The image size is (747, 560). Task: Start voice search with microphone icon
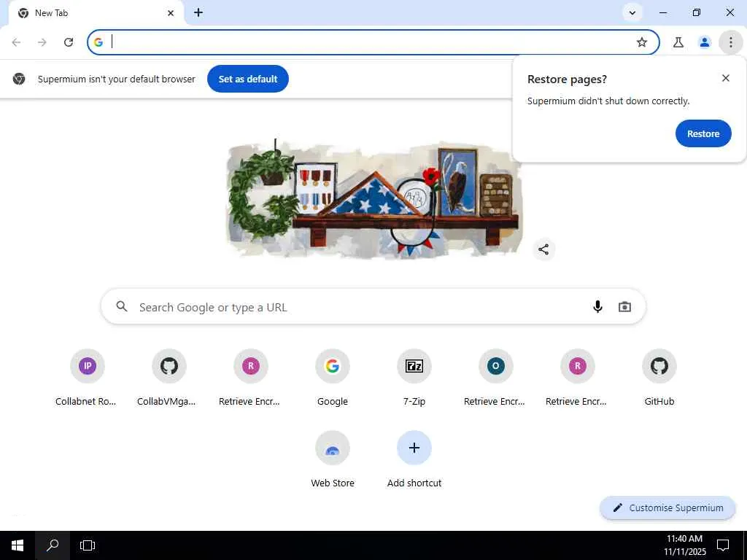coord(597,307)
